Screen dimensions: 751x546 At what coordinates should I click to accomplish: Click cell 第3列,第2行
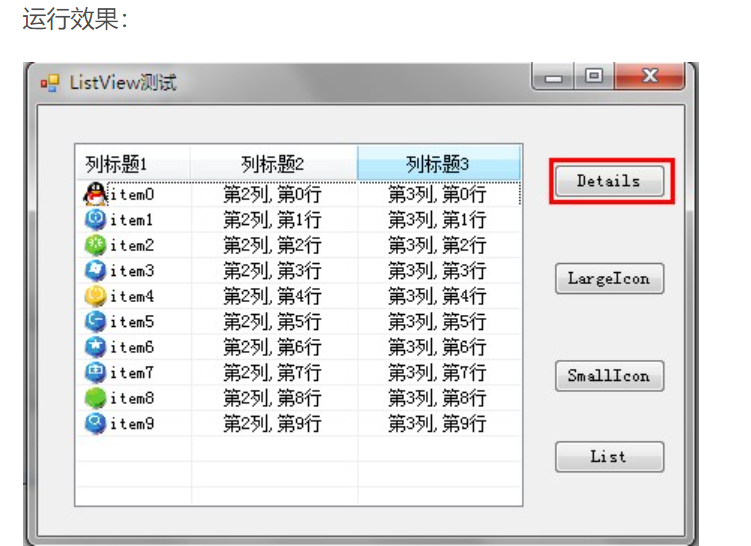(437, 245)
